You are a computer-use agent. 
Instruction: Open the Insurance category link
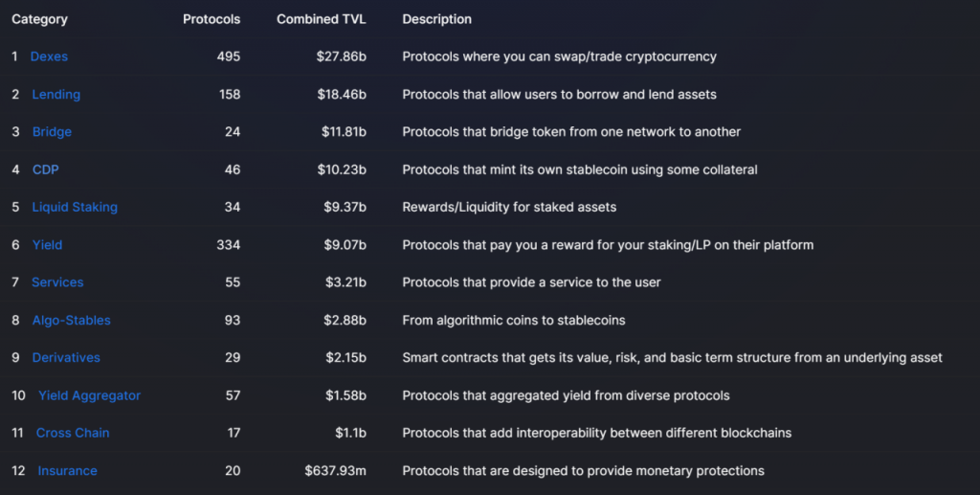point(67,471)
